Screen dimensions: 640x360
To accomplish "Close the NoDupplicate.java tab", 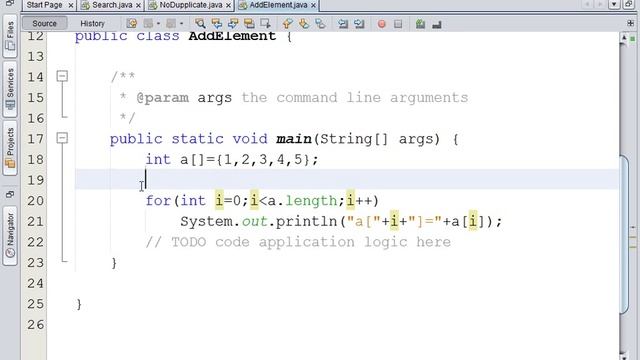I will coord(229,5).
